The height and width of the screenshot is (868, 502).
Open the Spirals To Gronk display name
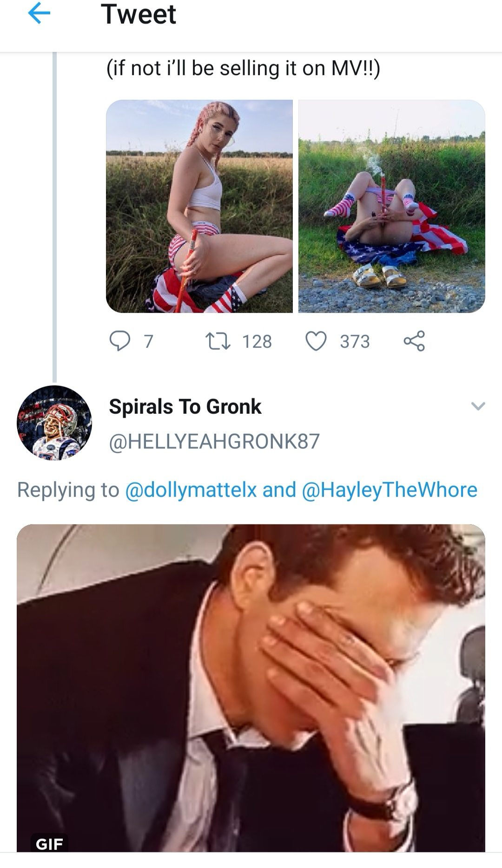point(185,407)
